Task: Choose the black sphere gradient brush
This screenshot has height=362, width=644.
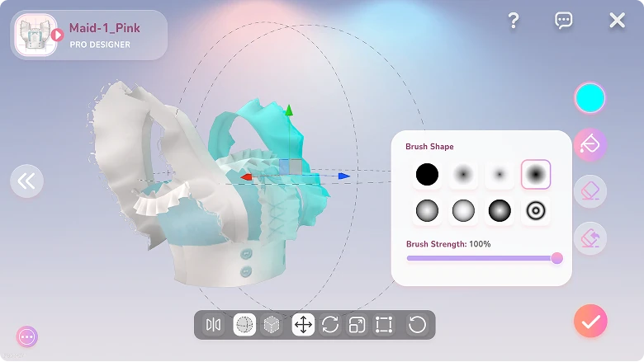Action: click(500, 211)
